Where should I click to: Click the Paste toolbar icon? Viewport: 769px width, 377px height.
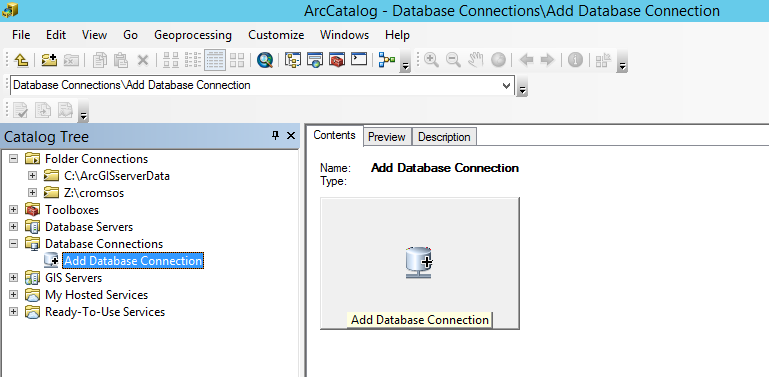tap(121, 60)
